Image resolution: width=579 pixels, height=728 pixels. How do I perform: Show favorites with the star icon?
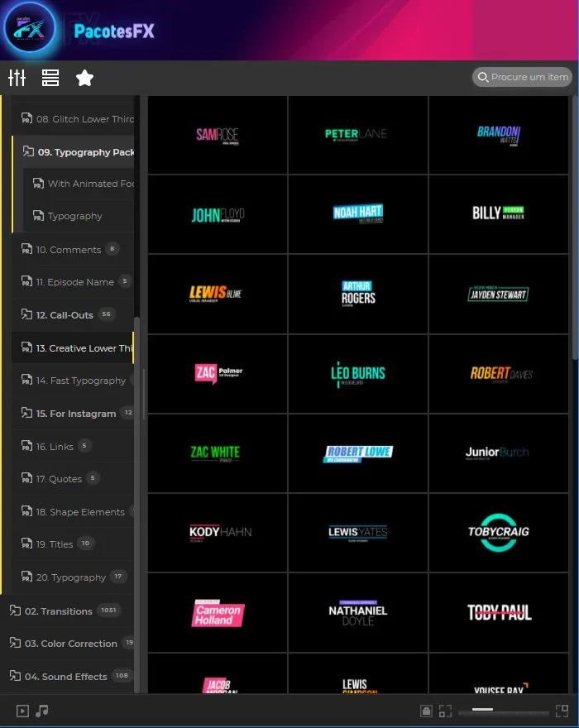click(84, 78)
